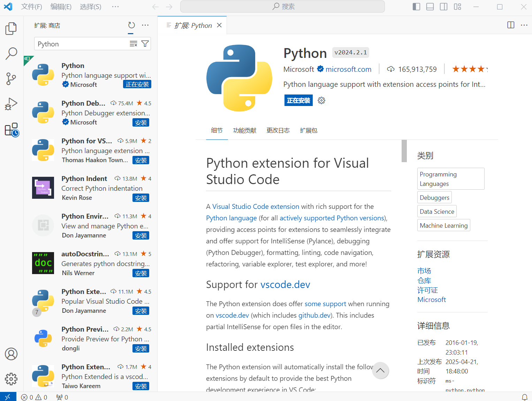Switch to the 更改日志 tab
This screenshot has height=401, width=532.
pyautogui.click(x=278, y=130)
